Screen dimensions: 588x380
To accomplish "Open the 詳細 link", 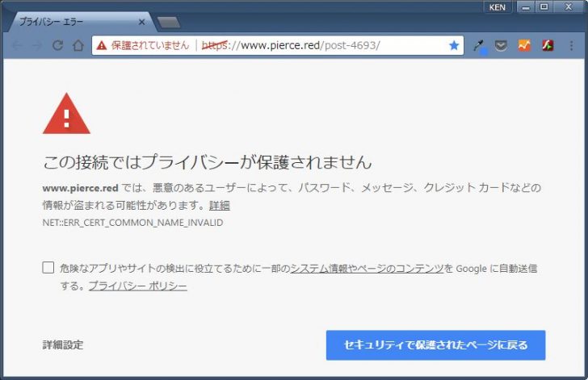I will coord(220,206).
